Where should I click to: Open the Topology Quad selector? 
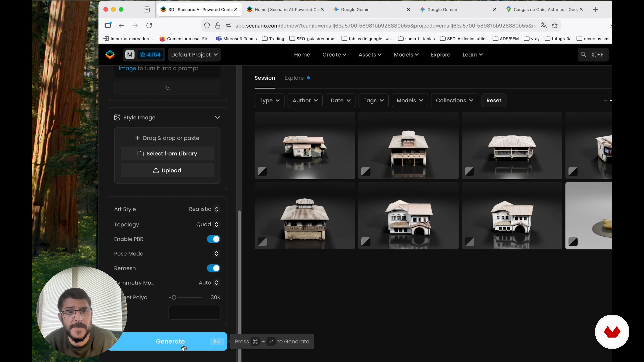(208, 224)
